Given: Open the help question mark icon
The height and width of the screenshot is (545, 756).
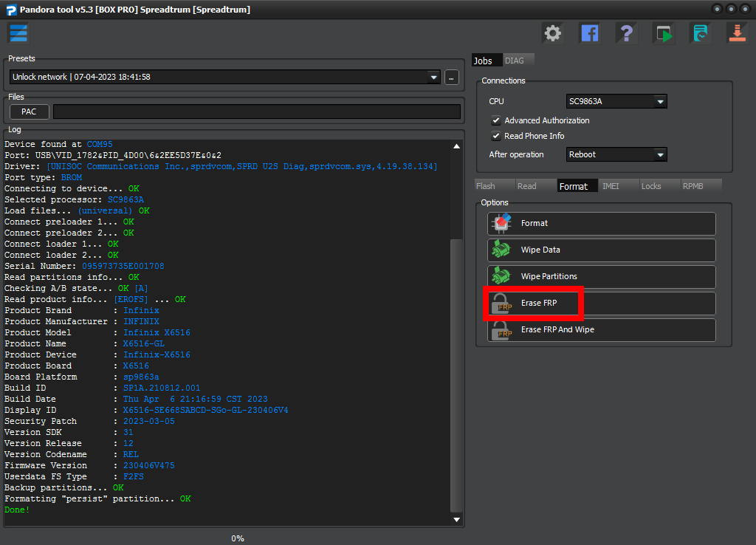Looking at the screenshot, I should click(626, 33).
